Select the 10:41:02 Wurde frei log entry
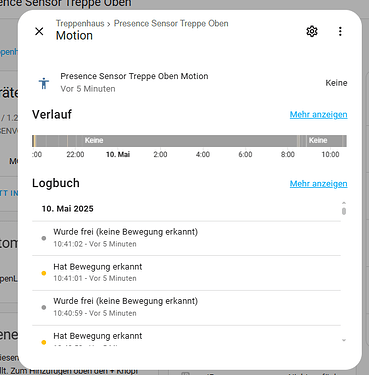This screenshot has height=375, width=369. [186, 238]
